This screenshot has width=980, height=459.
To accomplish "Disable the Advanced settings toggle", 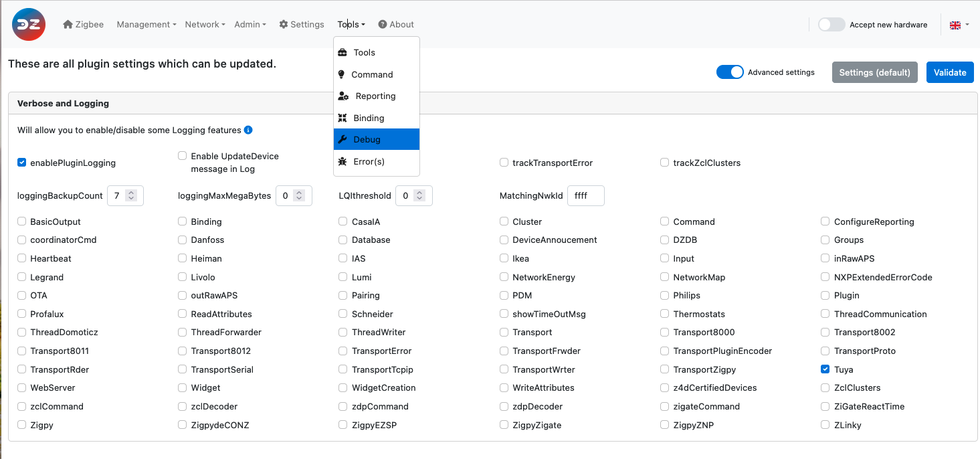I will (x=730, y=72).
